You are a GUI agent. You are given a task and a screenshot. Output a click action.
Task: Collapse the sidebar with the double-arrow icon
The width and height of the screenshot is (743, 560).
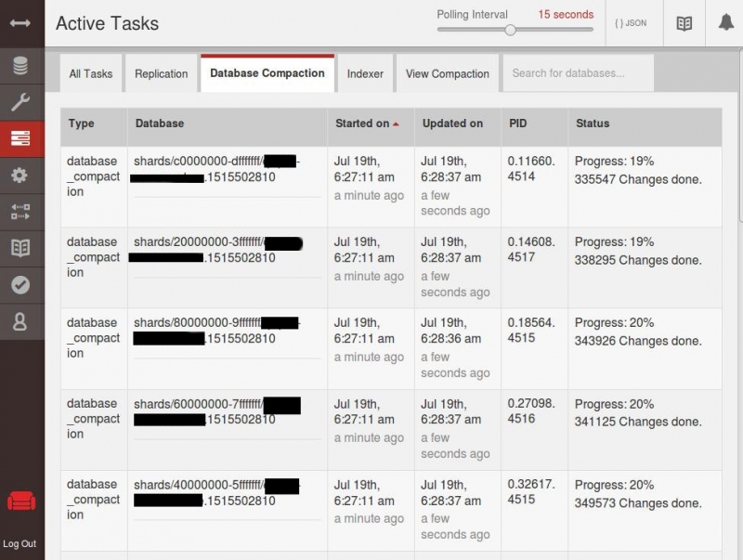20,22
